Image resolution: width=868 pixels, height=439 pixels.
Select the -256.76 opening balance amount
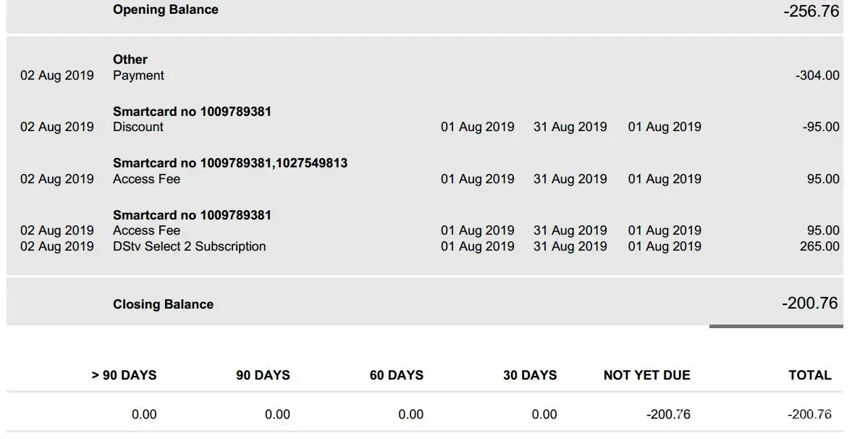point(811,12)
